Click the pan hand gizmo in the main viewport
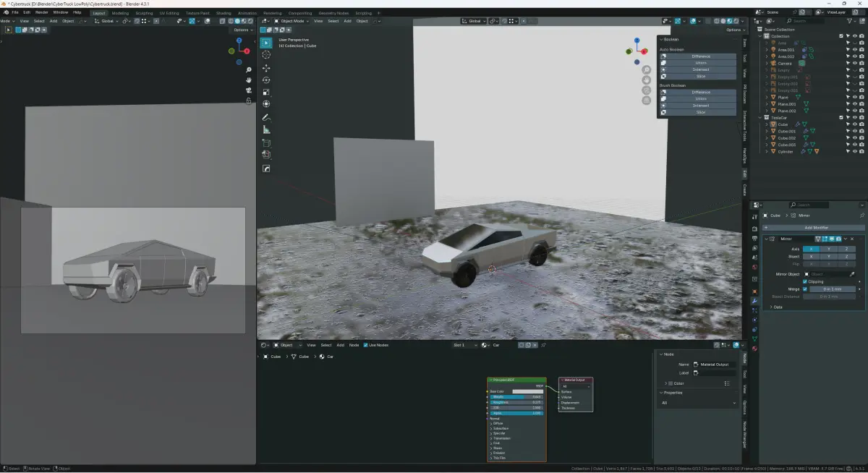 click(646, 80)
